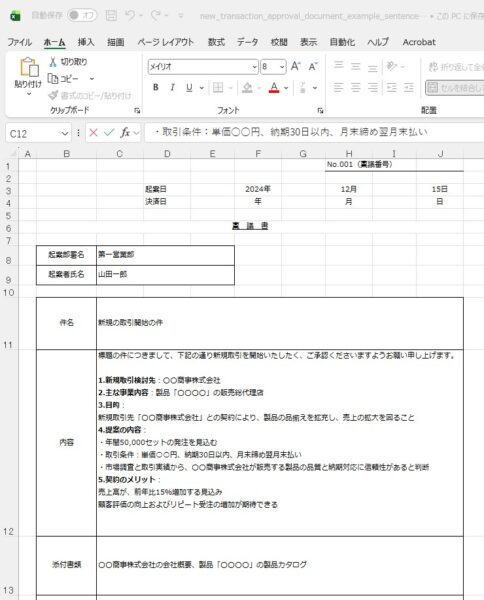Click the Select All corner triangle
This screenshot has width=484, height=600.
click(x=13, y=154)
